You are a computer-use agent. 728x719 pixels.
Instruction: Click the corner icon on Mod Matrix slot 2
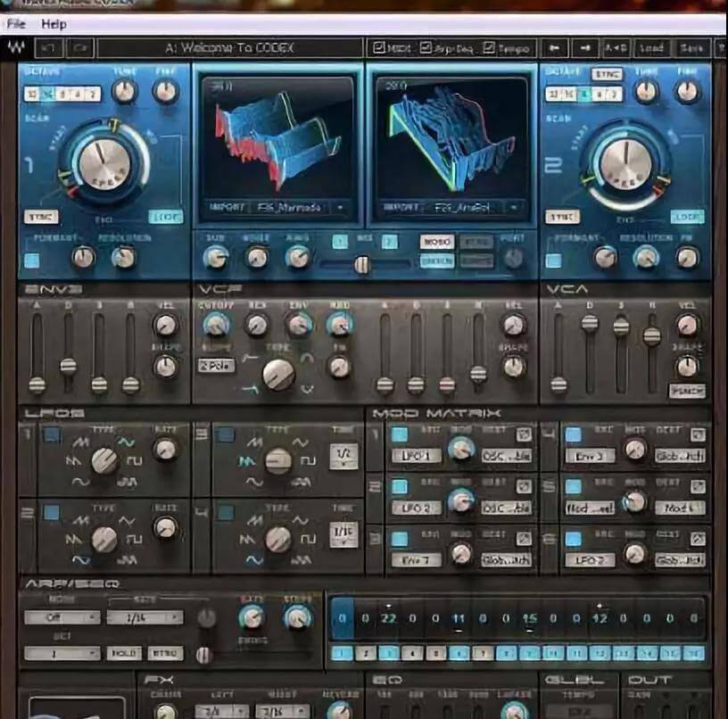click(524, 486)
